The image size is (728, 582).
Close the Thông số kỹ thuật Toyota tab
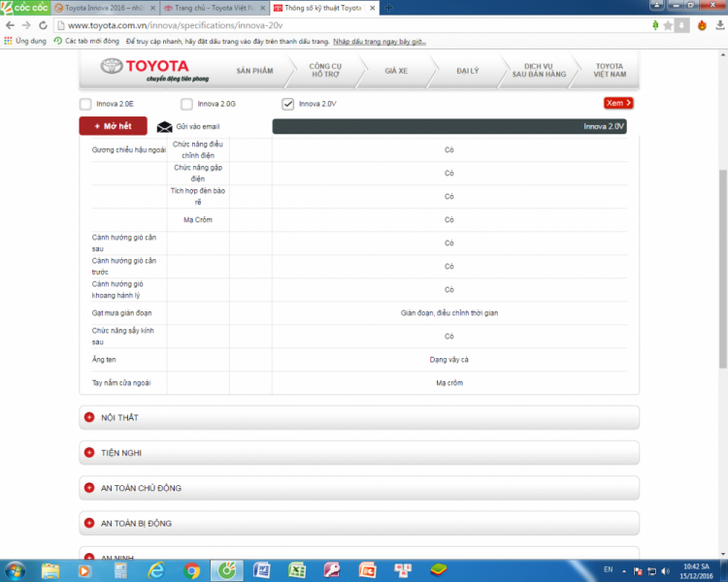(x=373, y=8)
